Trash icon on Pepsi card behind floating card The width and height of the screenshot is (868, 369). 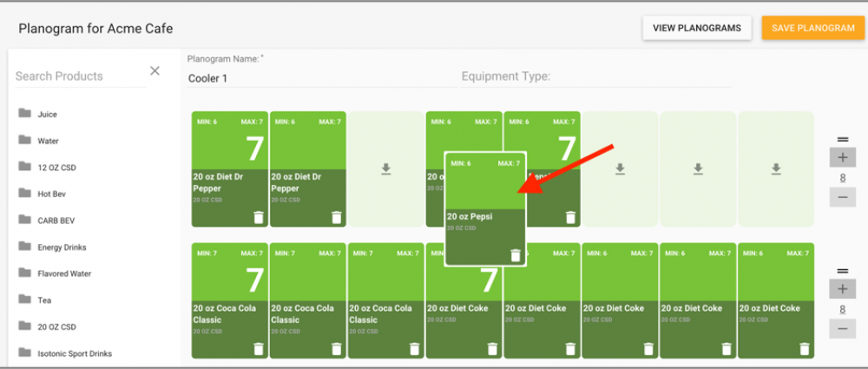coord(571,217)
